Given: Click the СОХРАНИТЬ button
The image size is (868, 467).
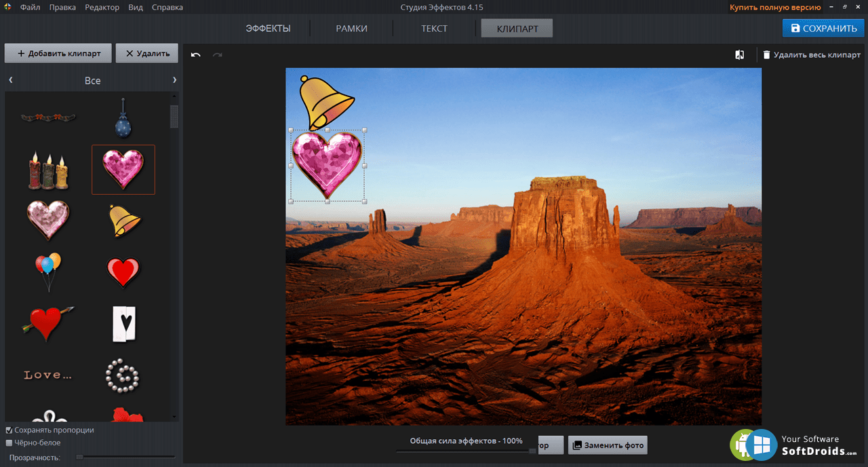Looking at the screenshot, I should 823,29.
